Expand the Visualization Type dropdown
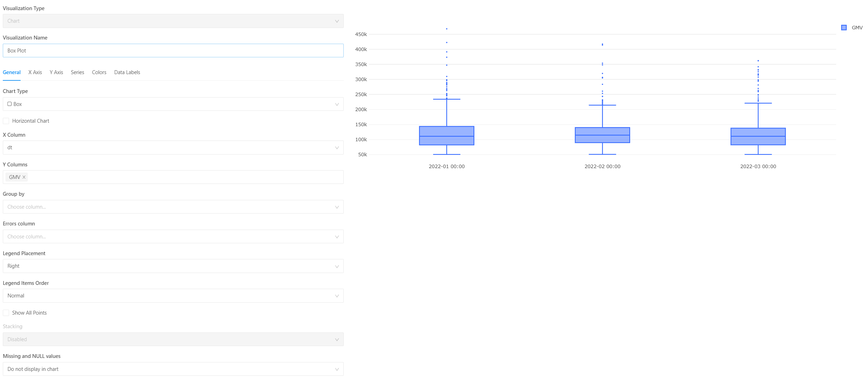The width and height of the screenshot is (868, 381). tap(173, 21)
